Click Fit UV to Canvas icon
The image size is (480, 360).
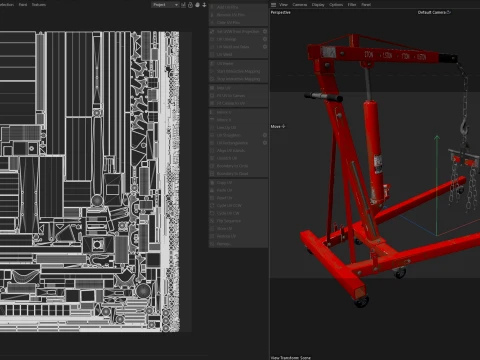tap(212, 95)
